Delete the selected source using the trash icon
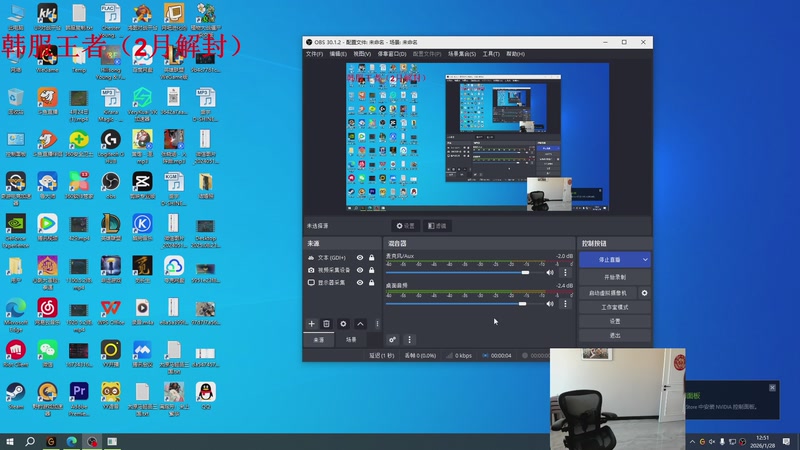Viewport: 800px width, 450px height. tap(327, 324)
